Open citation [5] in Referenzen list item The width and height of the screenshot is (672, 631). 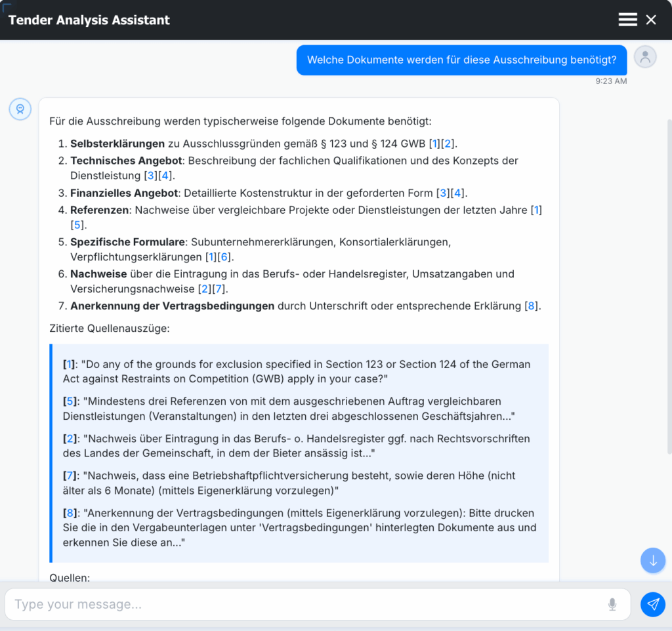[x=77, y=225]
